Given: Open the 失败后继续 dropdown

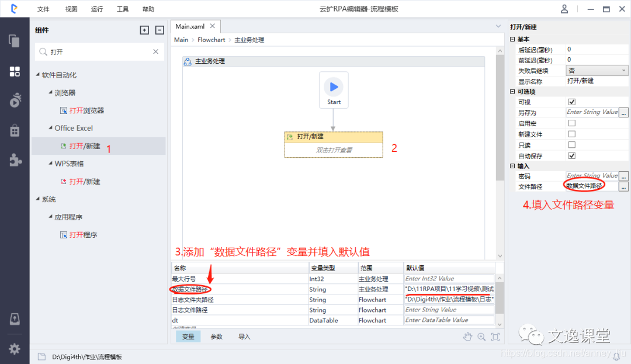Looking at the screenshot, I should pos(597,70).
